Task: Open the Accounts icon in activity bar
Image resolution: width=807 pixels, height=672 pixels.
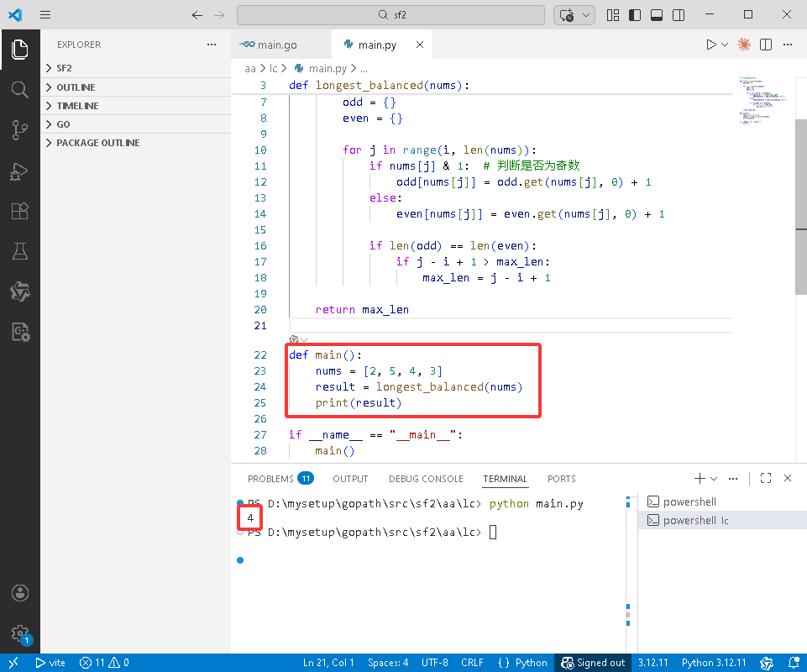Action: (x=19, y=593)
